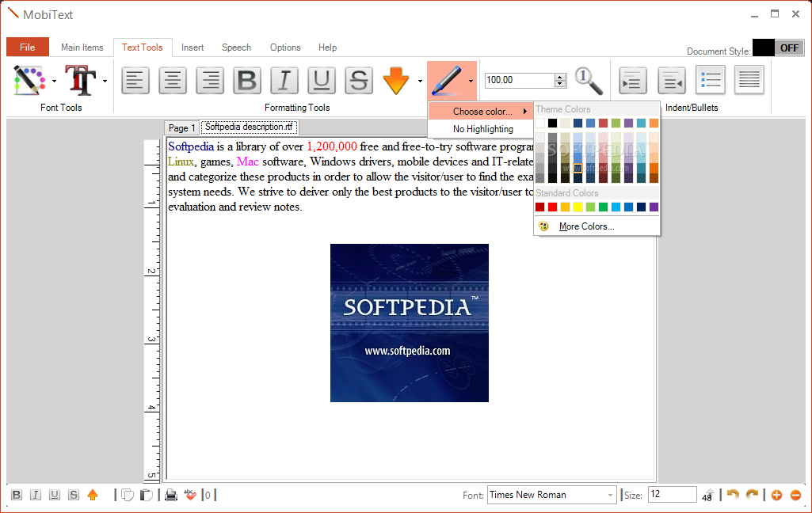The image size is (812, 513).
Task: Click the magnifier zoom icon
Action: point(589,81)
